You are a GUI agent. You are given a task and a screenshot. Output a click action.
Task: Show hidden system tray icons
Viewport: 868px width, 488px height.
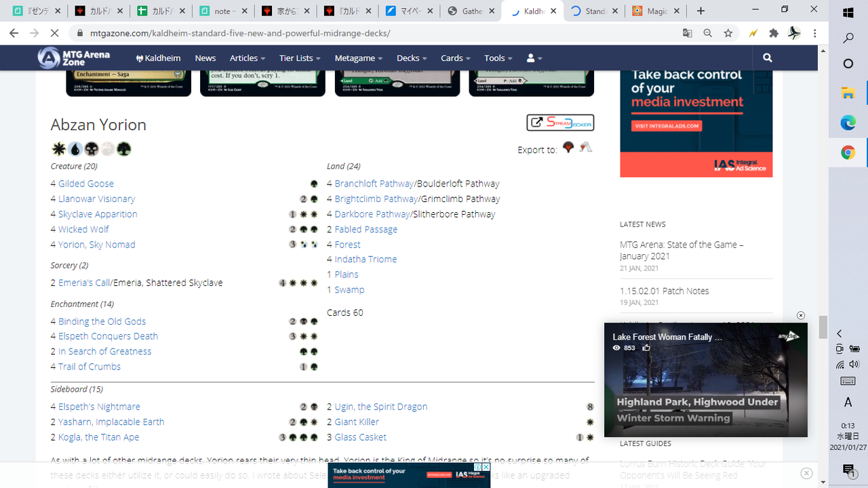(x=840, y=333)
